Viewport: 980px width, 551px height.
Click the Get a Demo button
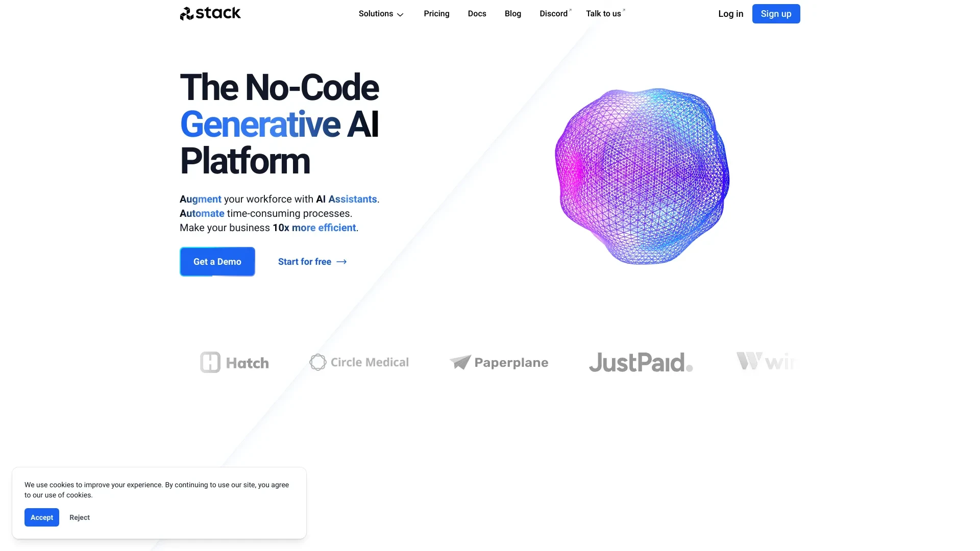click(217, 261)
